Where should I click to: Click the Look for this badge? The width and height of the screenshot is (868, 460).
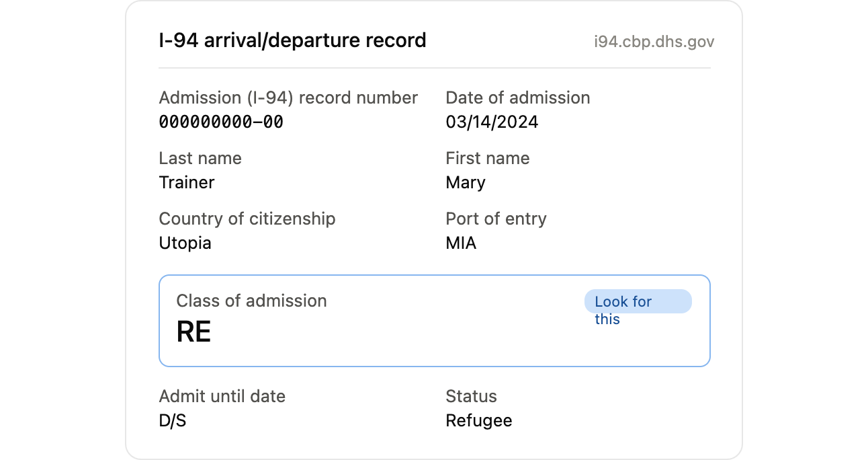[x=638, y=301]
